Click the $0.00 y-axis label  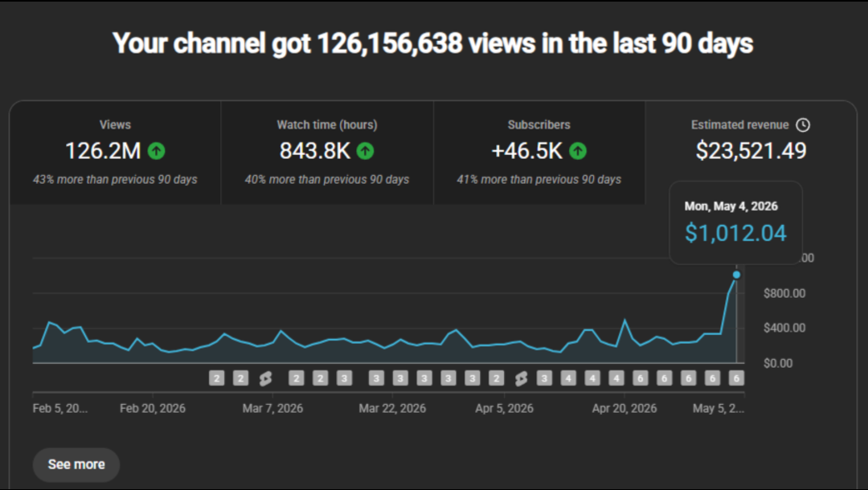tap(778, 363)
